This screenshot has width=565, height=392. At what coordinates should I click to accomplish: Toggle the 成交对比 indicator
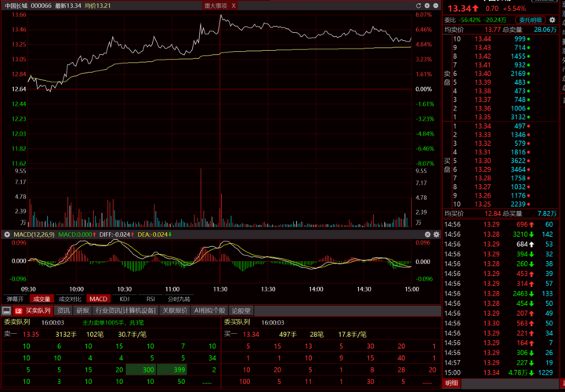(70, 299)
